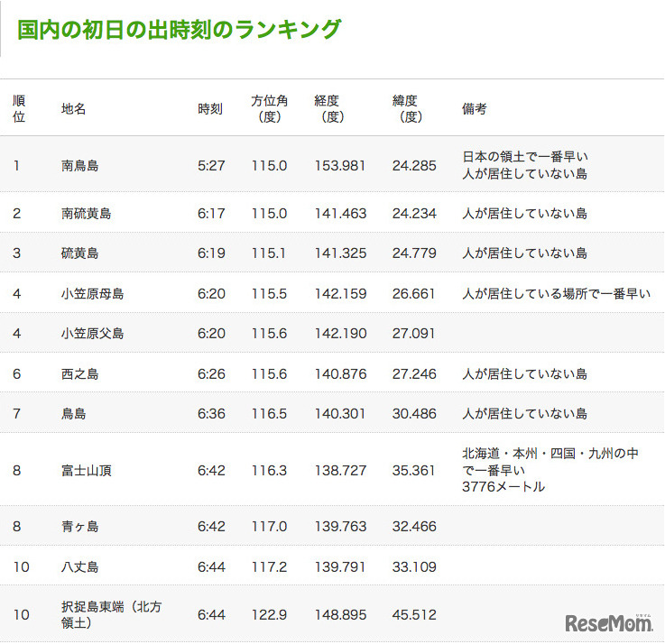The height and width of the screenshot is (644, 665).
Task: Click the 備考 column header
Action: coord(474,109)
